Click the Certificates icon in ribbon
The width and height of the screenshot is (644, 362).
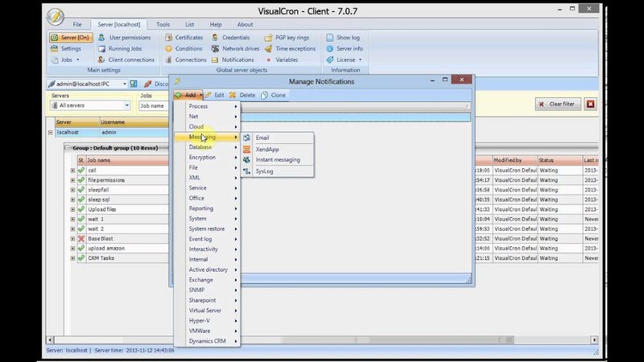pos(169,37)
